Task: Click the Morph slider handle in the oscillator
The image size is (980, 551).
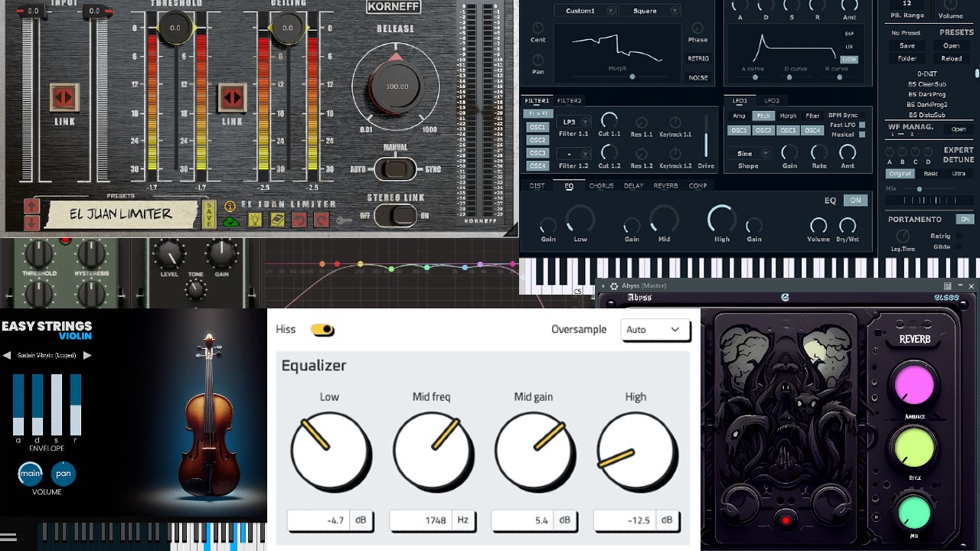Action: 632,77
